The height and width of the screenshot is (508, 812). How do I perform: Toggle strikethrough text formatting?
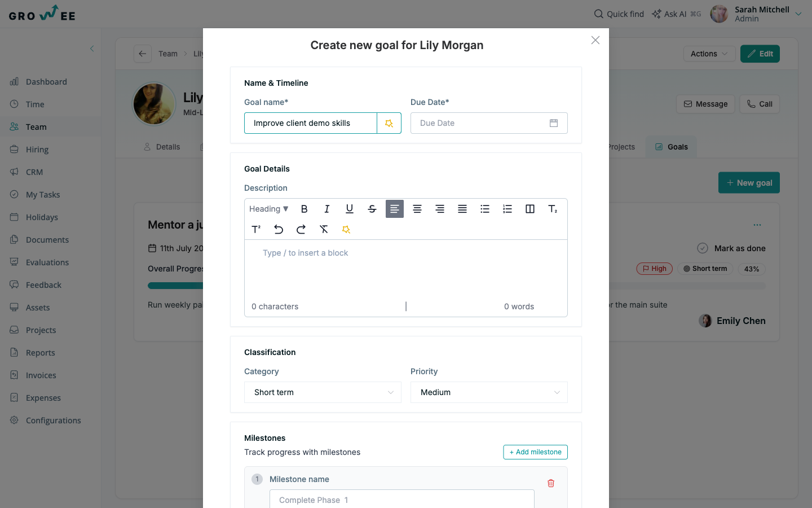(x=372, y=209)
